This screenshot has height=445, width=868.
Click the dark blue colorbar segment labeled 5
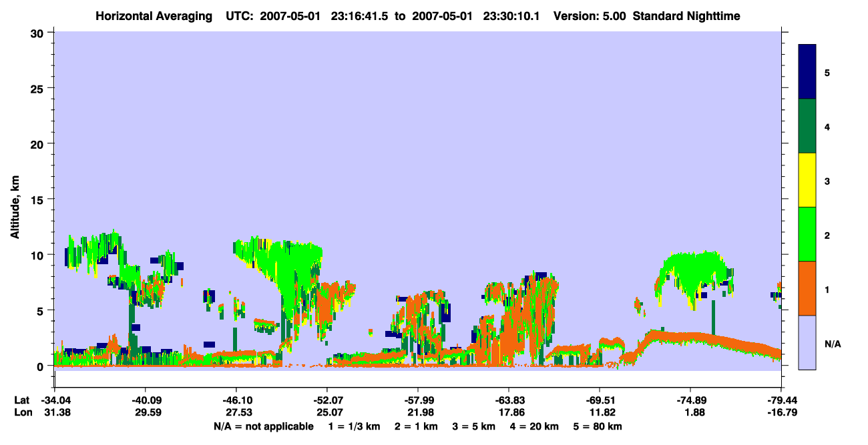tap(807, 72)
